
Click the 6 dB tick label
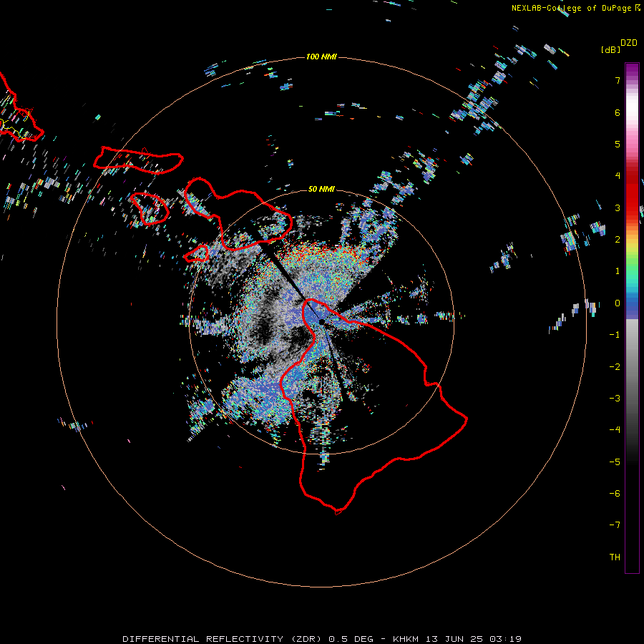(x=618, y=112)
